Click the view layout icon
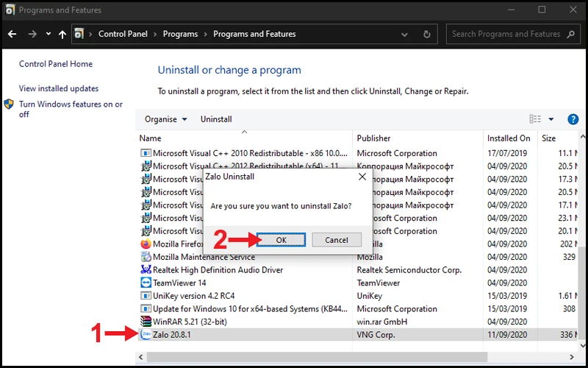The image size is (588, 368). [535, 119]
